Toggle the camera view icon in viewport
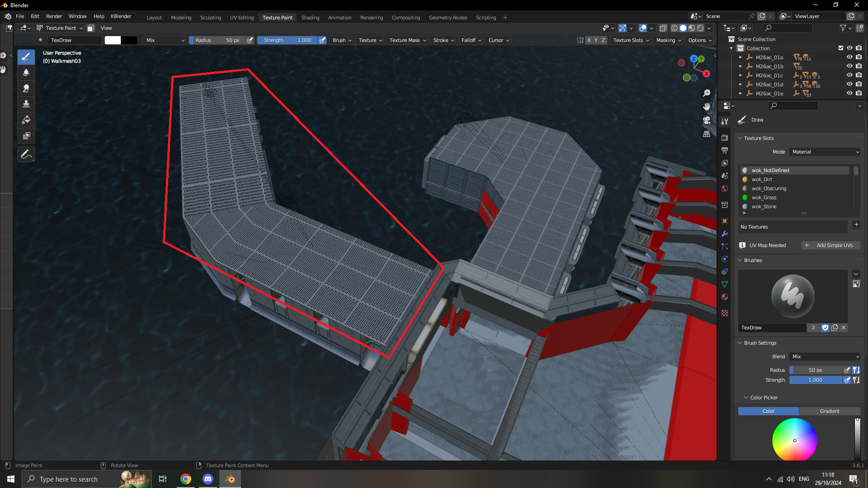 click(x=707, y=120)
